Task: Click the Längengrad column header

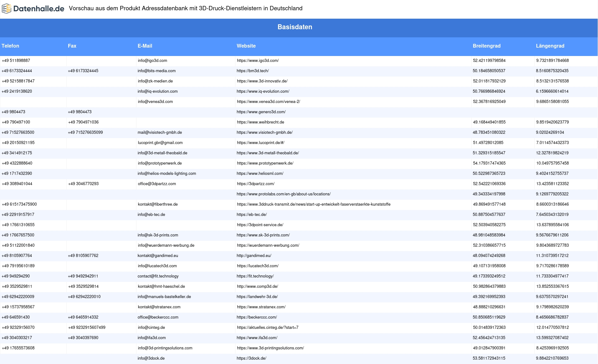Action: click(550, 46)
